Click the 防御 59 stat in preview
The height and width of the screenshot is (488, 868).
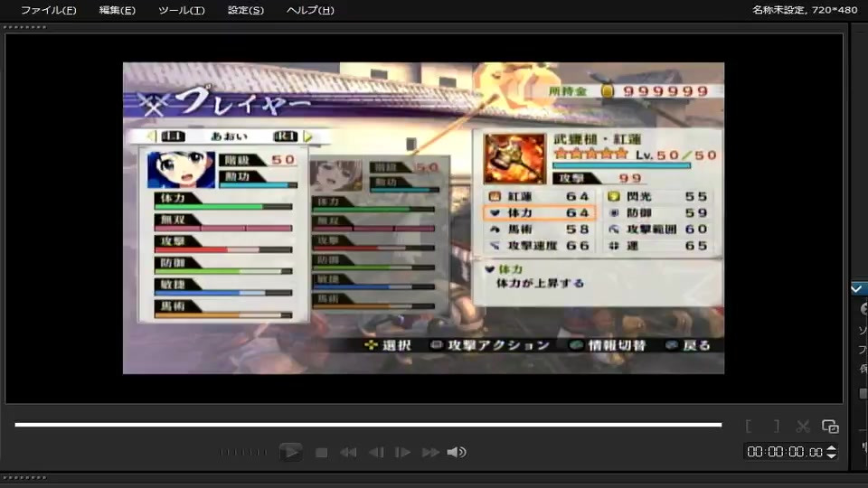tap(657, 213)
